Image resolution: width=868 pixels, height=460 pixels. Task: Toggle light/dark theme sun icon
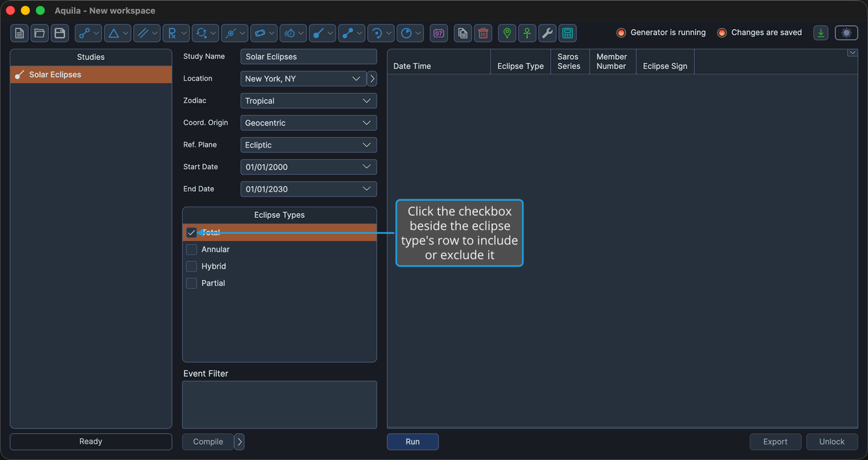tap(847, 33)
